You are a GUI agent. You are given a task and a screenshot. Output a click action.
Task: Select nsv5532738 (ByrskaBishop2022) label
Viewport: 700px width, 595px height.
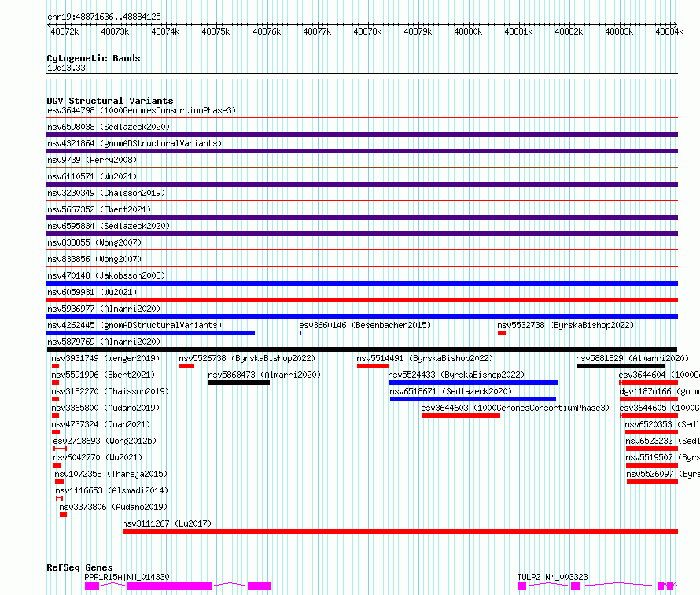click(x=566, y=325)
